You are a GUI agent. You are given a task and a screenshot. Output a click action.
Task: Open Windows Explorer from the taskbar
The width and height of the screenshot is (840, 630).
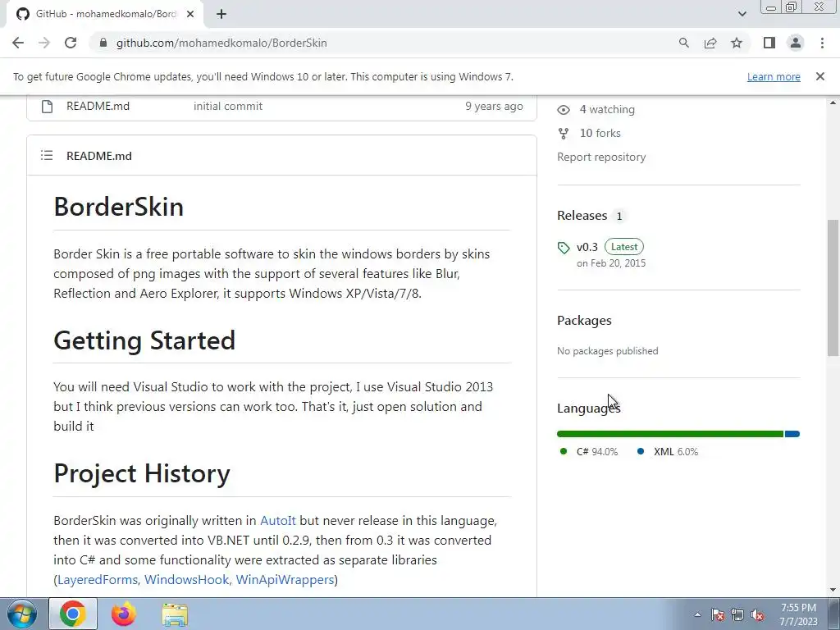coord(175,614)
